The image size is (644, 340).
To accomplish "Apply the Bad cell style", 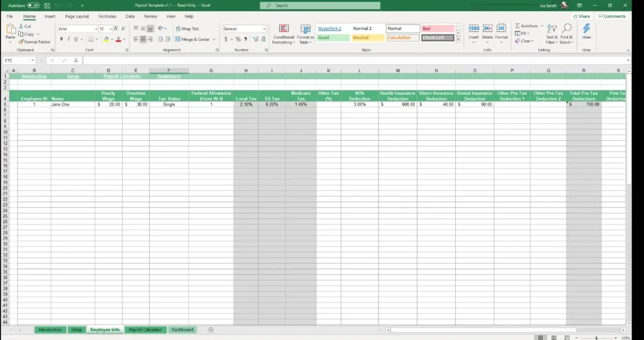I will click(438, 29).
